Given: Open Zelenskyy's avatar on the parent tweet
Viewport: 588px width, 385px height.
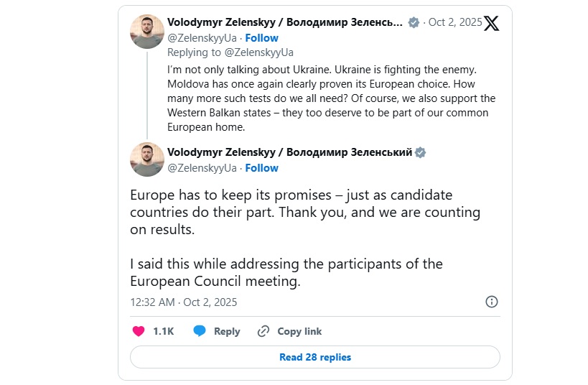Looking at the screenshot, I should point(147,31).
